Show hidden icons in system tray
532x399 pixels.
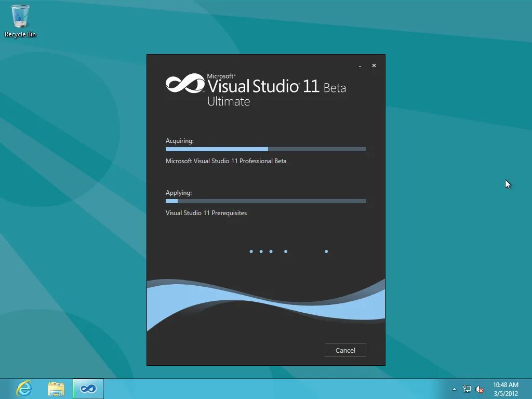[454, 389]
